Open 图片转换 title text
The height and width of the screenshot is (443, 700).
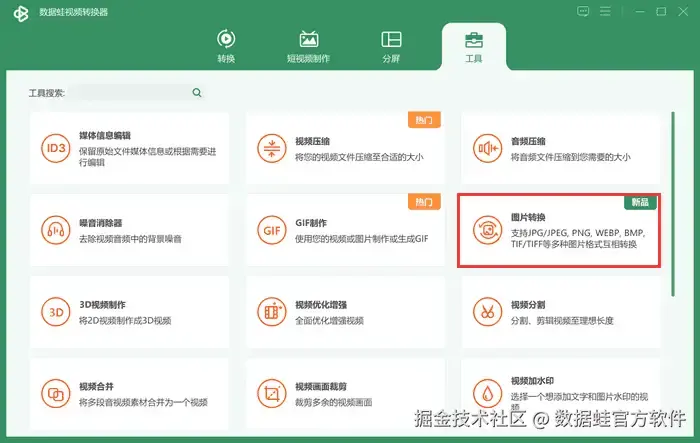(x=528, y=217)
